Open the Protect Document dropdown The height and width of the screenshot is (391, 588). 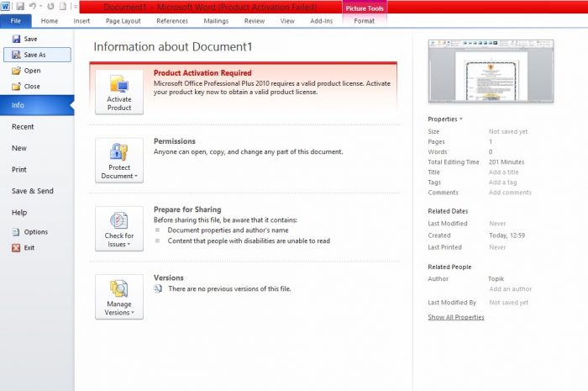click(x=118, y=160)
